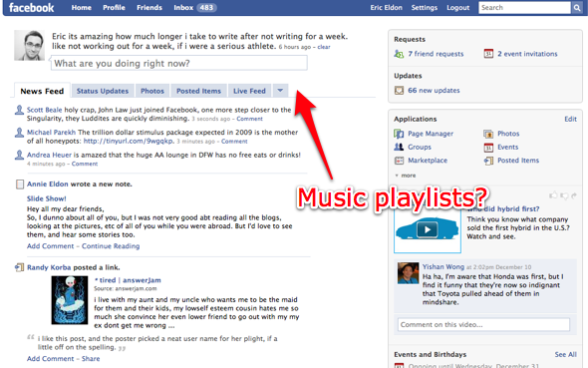Click Yishan Wong's profile picture
This screenshot has width=588, height=368.
pyautogui.click(x=408, y=273)
